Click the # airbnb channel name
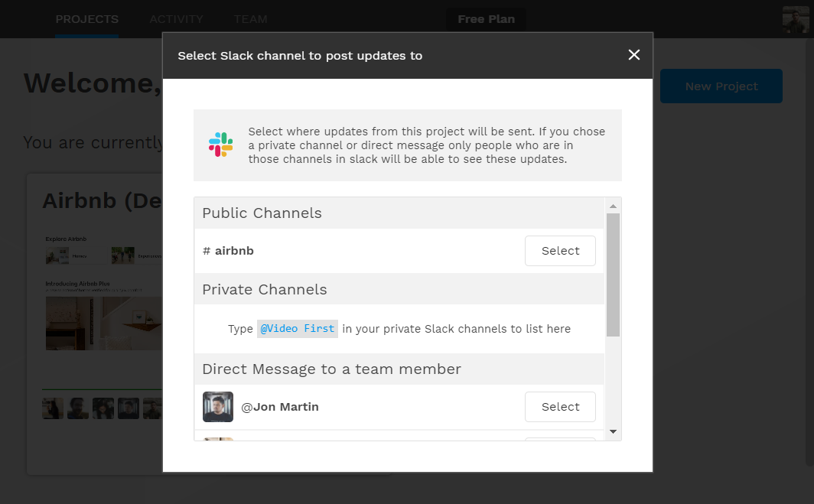814x504 pixels. click(227, 250)
